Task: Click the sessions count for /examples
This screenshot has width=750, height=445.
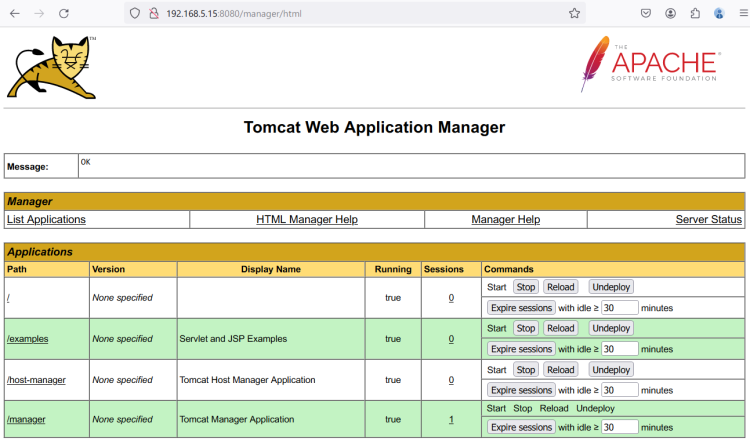Action: point(451,339)
